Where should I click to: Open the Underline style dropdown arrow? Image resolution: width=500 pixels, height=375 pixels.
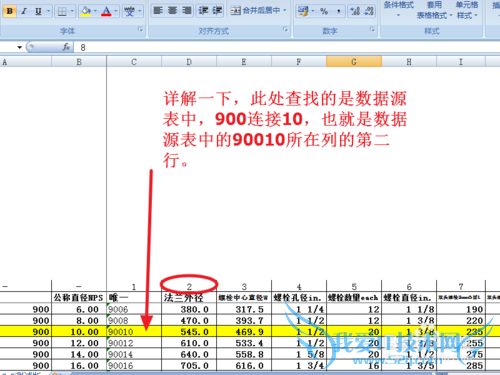48,11
